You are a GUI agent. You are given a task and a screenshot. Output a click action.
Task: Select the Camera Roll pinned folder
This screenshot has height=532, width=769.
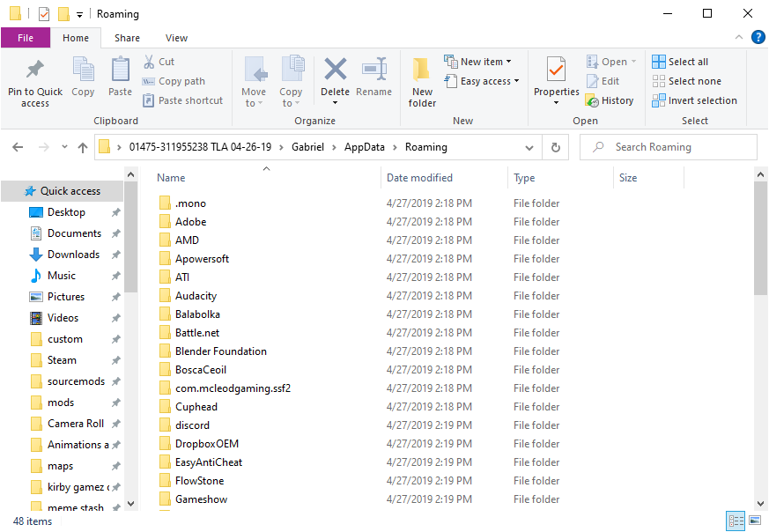[x=76, y=424]
